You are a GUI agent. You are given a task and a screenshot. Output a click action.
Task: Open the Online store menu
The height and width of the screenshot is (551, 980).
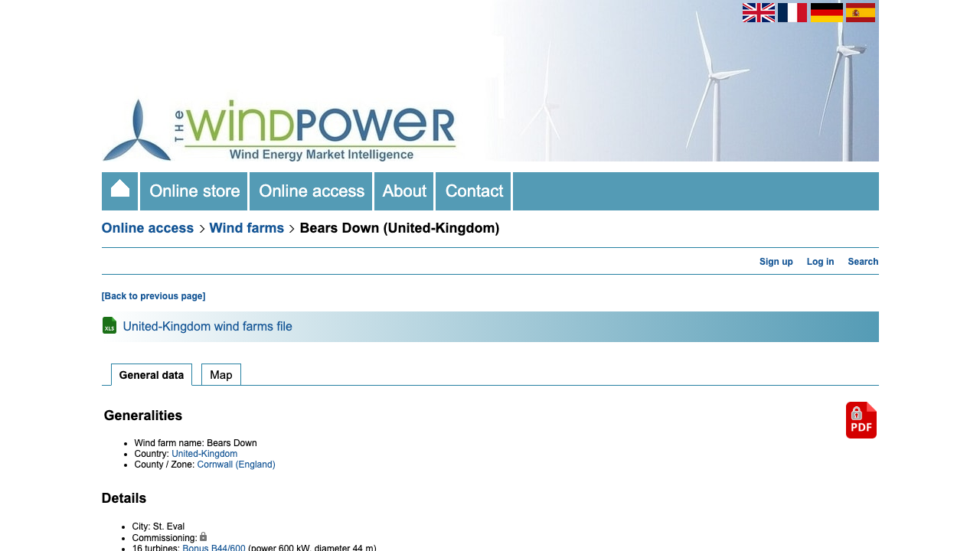[x=193, y=191]
